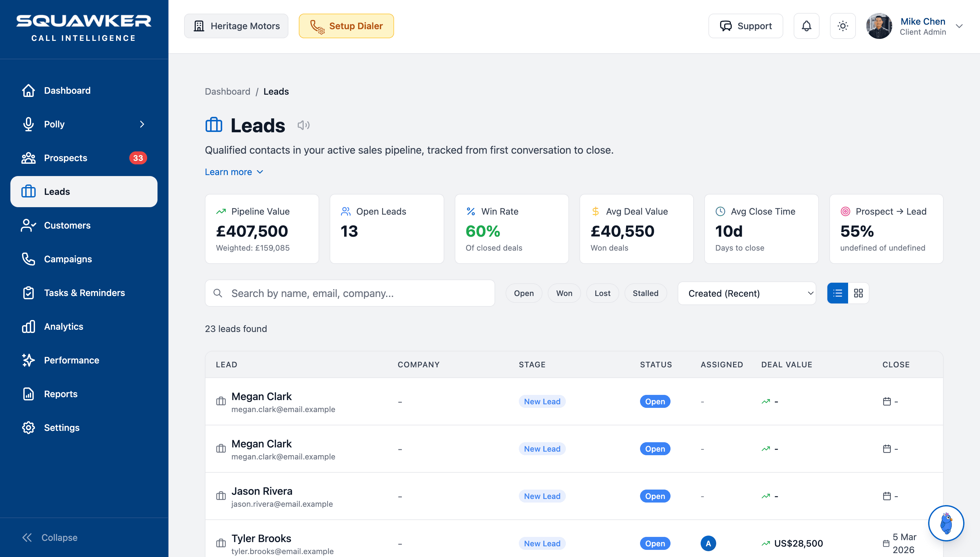
Task: Click Setup Dialer button
Action: 346,26
